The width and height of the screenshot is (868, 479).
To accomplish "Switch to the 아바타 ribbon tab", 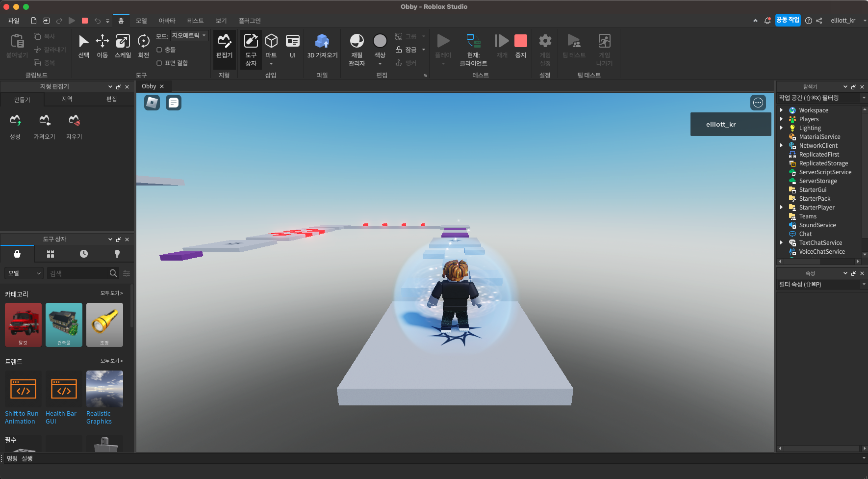I will (167, 21).
